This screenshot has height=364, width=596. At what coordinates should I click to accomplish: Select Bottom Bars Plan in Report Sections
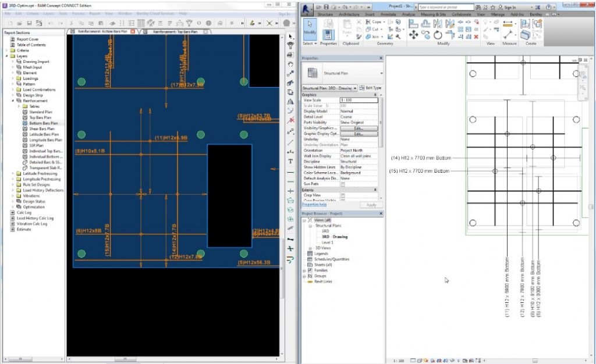click(x=43, y=123)
